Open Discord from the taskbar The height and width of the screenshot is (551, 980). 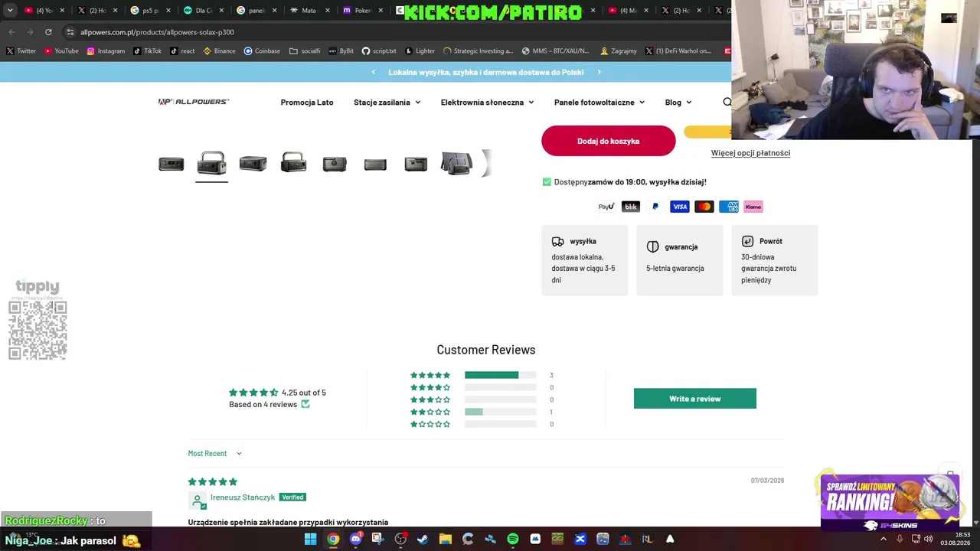coord(355,539)
